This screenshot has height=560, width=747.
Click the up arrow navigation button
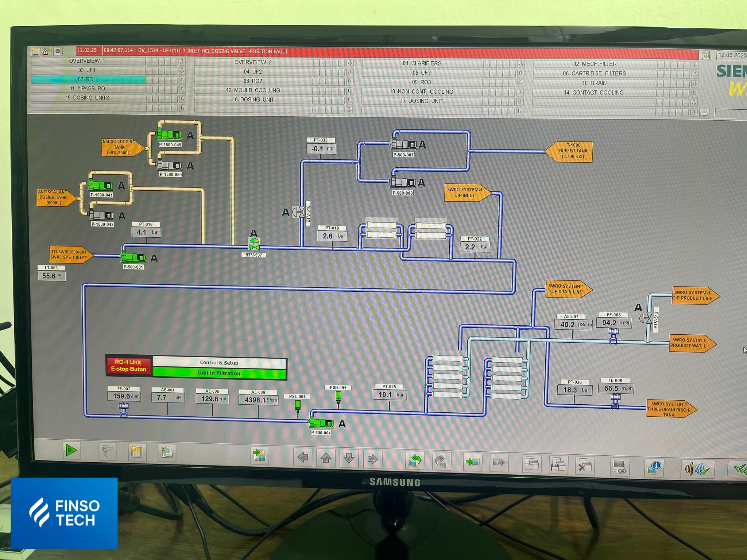point(326,458)
